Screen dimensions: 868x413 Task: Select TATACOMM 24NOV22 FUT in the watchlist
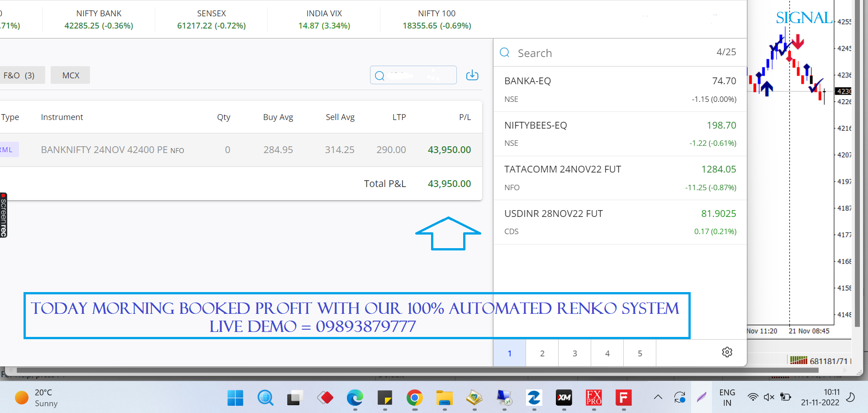point(620,178)
